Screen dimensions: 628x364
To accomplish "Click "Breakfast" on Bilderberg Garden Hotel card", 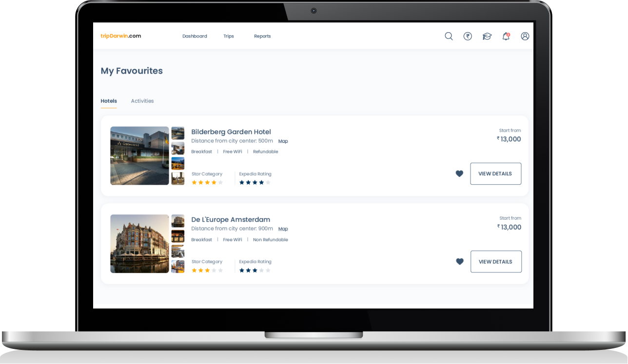I will tap(201, 152).
